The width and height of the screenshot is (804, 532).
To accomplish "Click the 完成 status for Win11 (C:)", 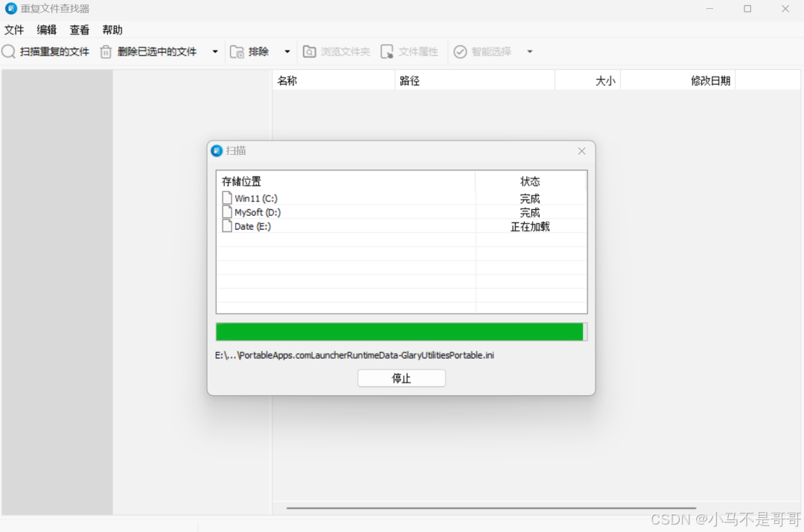I will [x=530, y=199].
